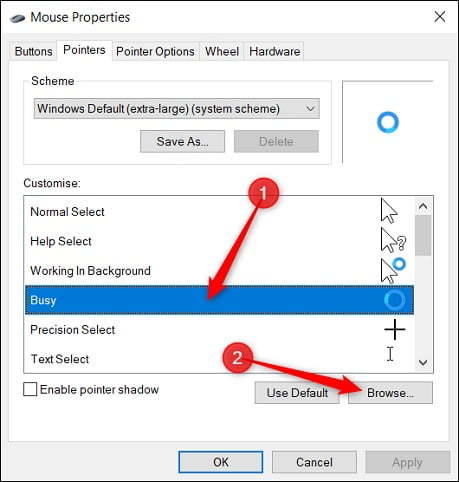This screenshot has width=459, height=482.
Task: Click the mouse icon in the title bar
Action: pyautogui.click(x=17, y=18)
